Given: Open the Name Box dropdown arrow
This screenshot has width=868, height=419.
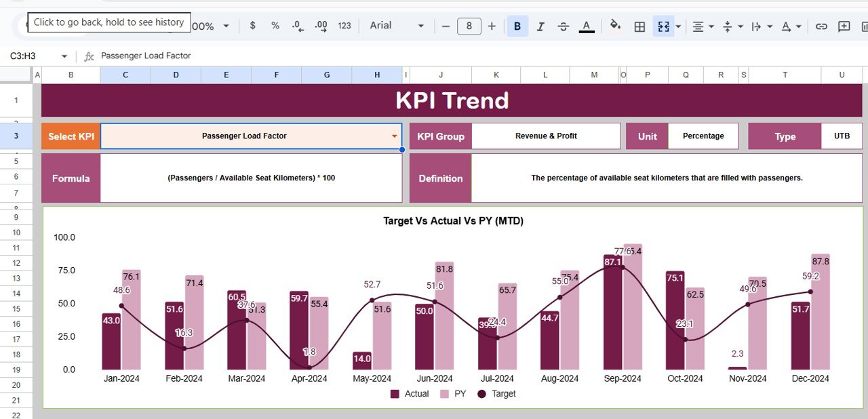Looking at the screenshot, I should [x=64, y=56].
